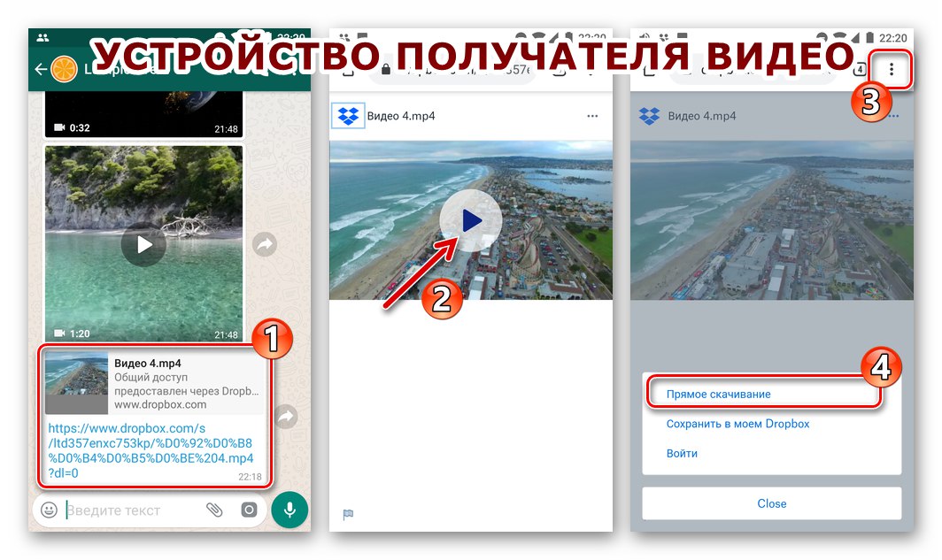Tap the paperclip attachment icon
This screenshot has width=942, height=560.
point(214,510)
